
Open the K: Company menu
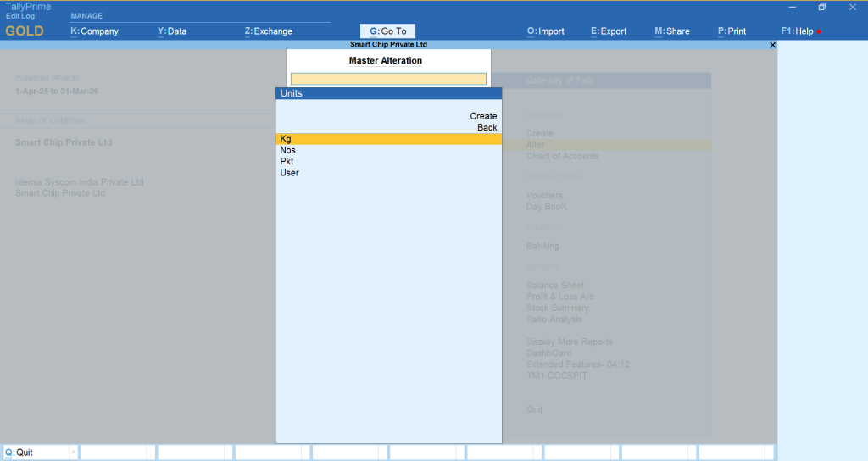(x=94, y=31)
